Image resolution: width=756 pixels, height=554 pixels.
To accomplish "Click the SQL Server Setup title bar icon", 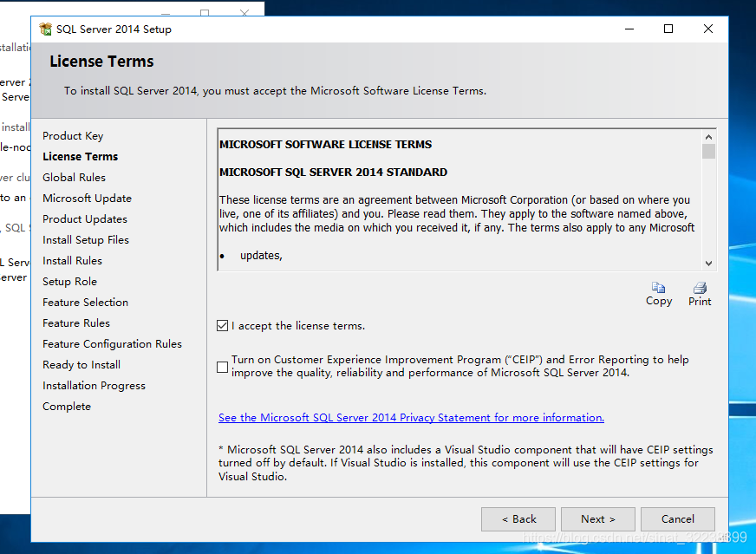I will (x=45, y=29).
